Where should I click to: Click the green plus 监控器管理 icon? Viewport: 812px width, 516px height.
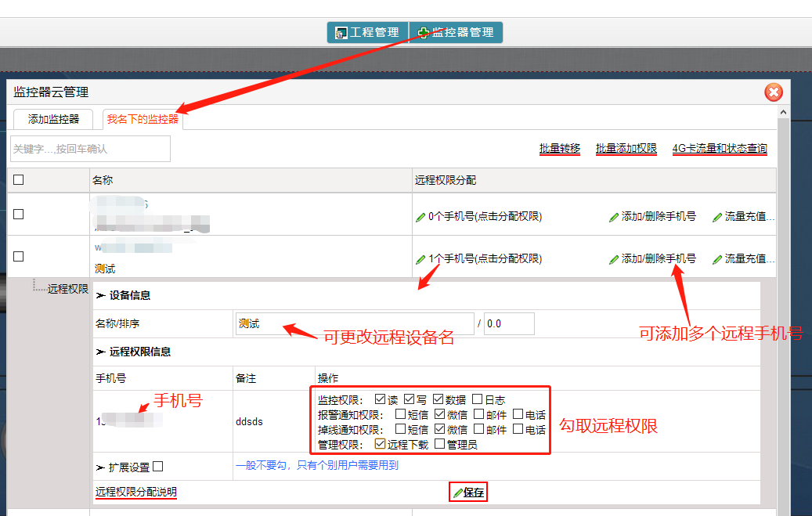pos(423,33)
